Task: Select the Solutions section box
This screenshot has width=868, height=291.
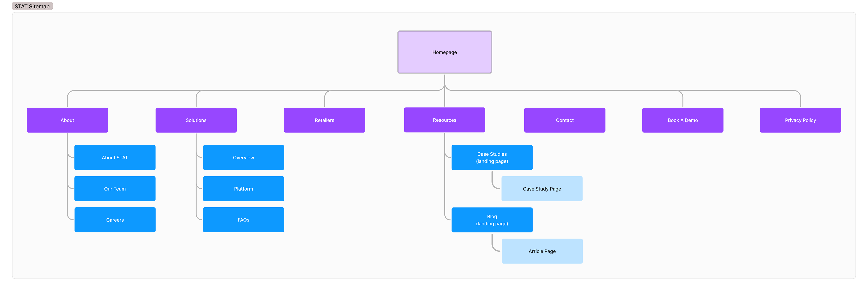Action: [x=196, y=120]
